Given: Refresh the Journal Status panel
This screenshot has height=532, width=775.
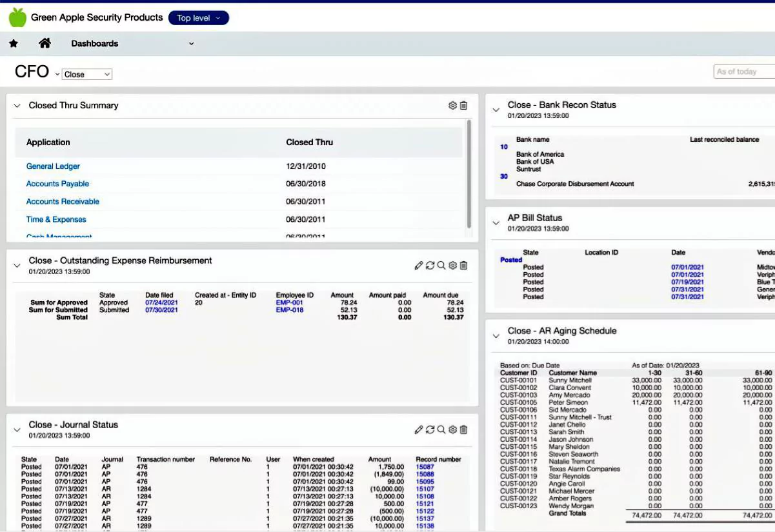Looking at the screenshot, I should click(430, 429).
